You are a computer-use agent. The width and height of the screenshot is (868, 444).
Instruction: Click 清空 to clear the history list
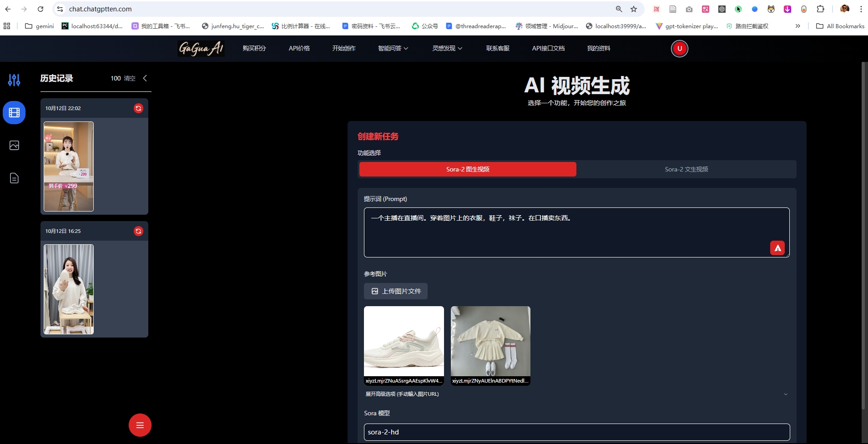(x=130, y=78)
